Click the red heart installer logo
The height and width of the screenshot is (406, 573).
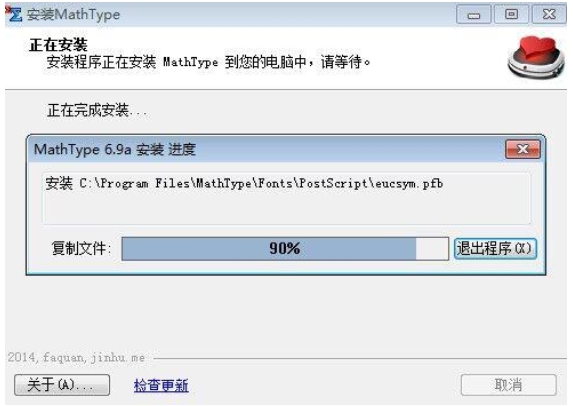tap(536, 57)
